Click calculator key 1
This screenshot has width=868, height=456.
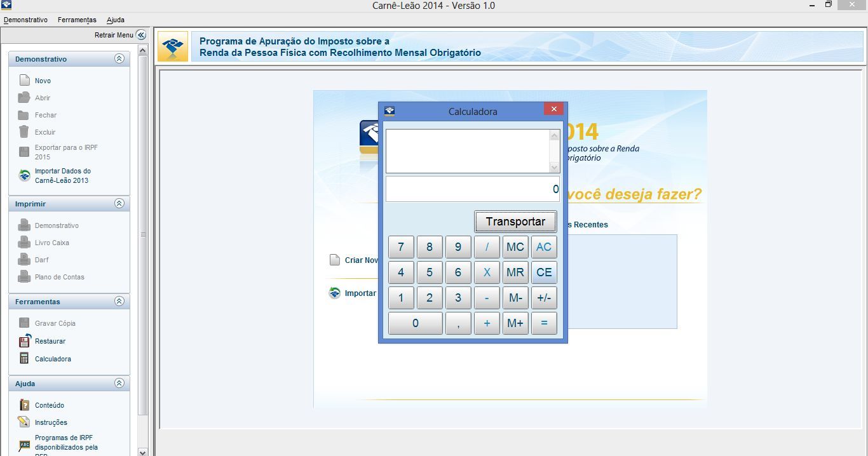coord(401,298)
